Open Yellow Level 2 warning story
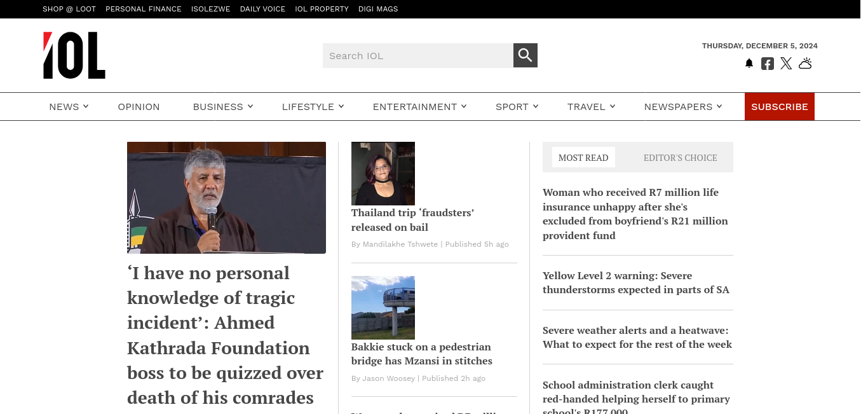Viewport: 868px width, 414px height. tap(636, 282)
